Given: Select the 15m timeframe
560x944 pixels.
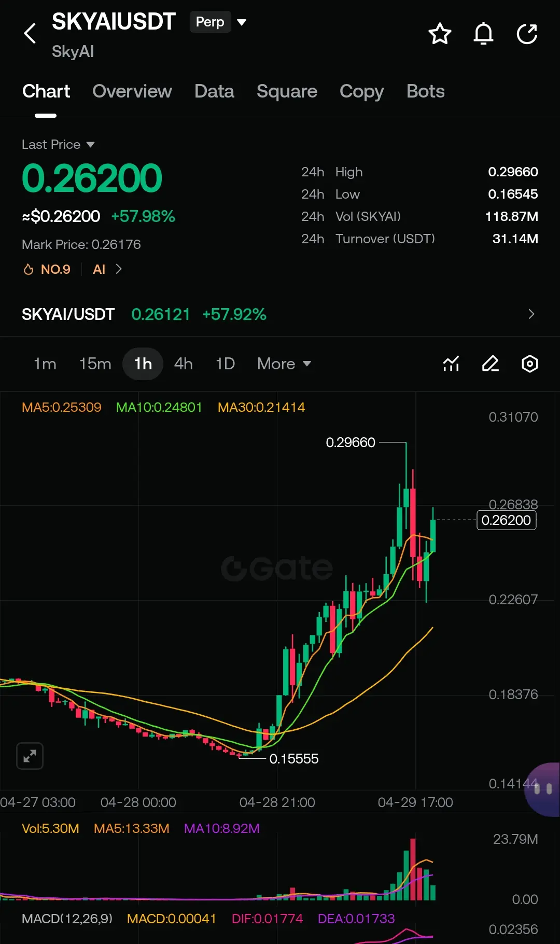Looking at the screenshot, I should tap(95, 364).
